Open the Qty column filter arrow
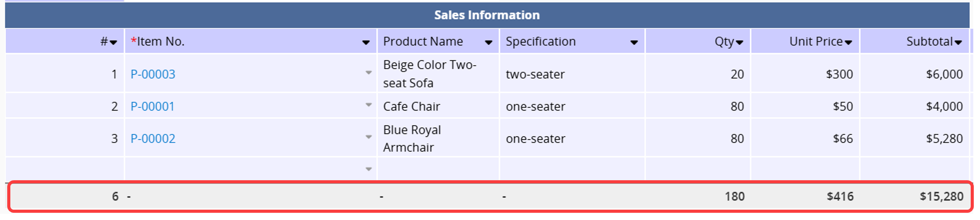Image resolution: width=980 pixels, height=220 pixels. point(740,42)
